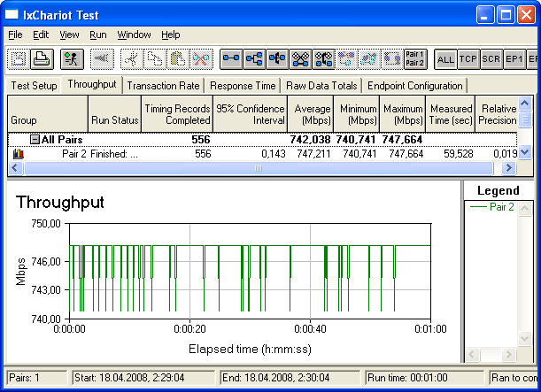Click the Paste clipboard icon
Viewport: 541px width, 392px height.
click(x=178, y=59)
